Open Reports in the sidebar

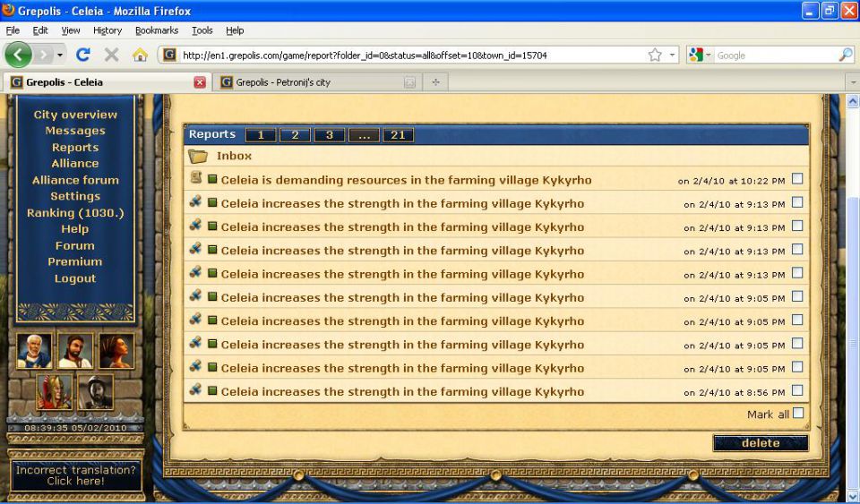click(x=75, y=148)
